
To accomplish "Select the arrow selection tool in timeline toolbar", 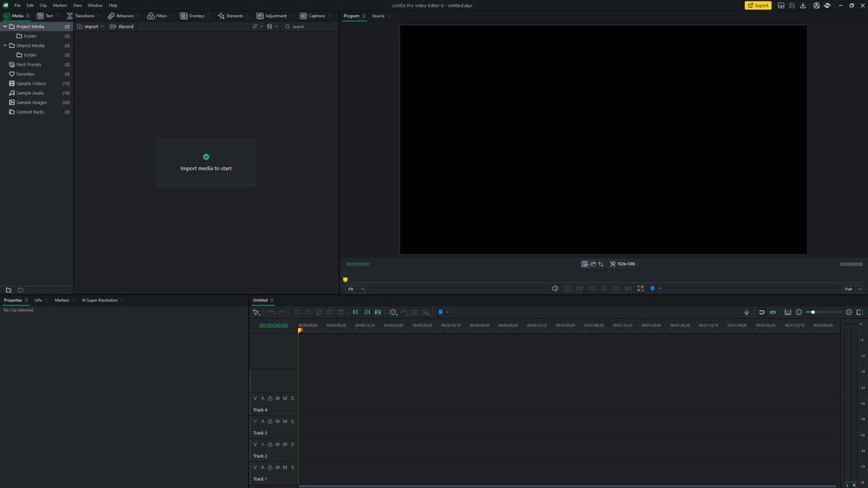I will 255,312.
